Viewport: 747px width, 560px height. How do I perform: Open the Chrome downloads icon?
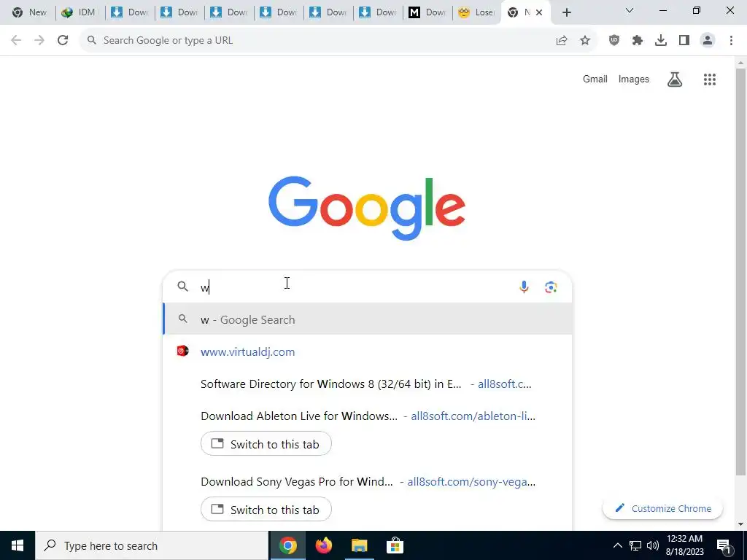pyautogui.click(x=661, y=41)
